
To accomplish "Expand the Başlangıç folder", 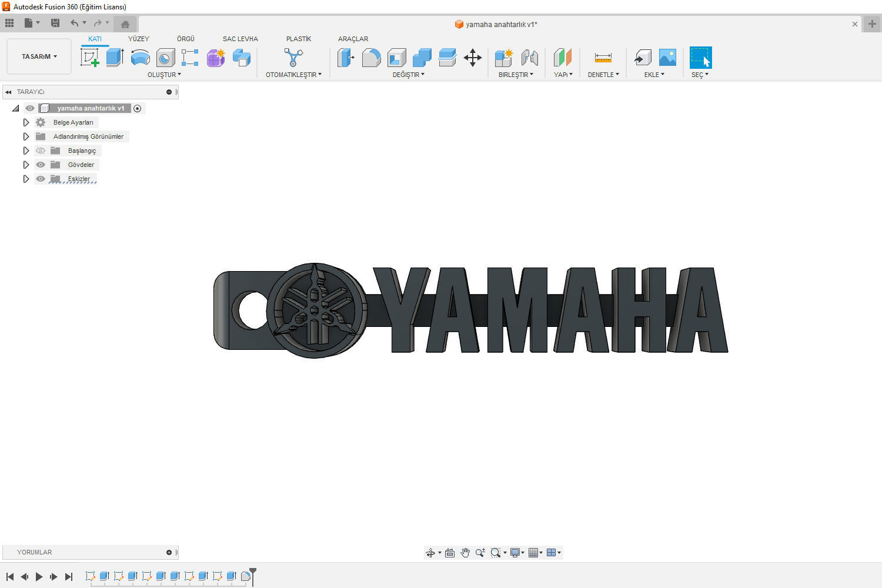I will point(26,151).
